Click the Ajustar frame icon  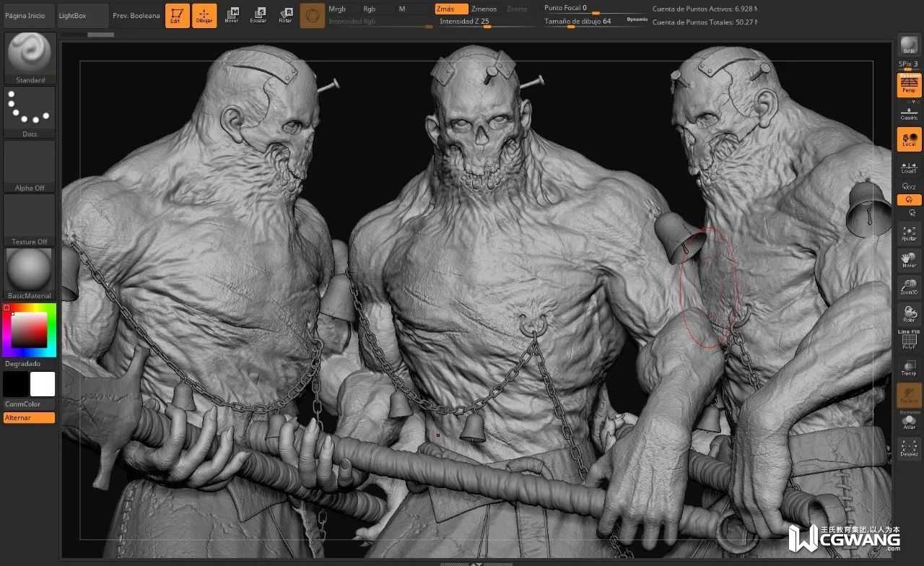pos(909,233)
